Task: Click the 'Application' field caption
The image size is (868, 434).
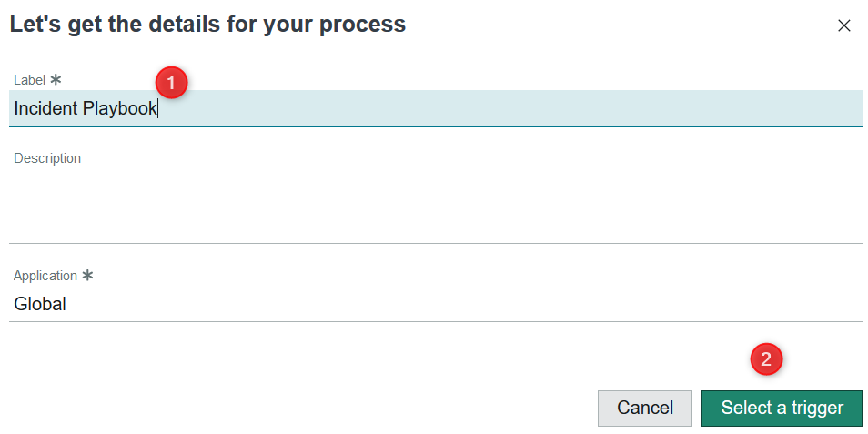Action: click(x=45, y=276)
